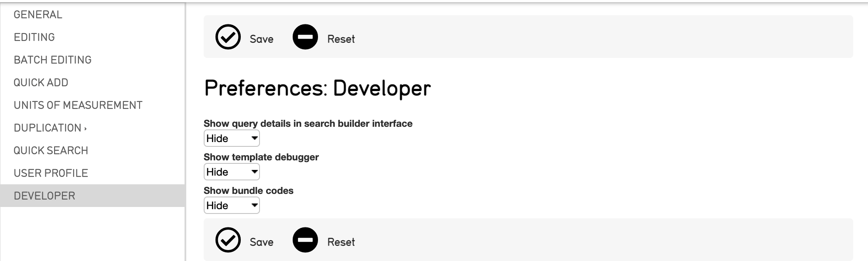The height and width of the screenshot is (261, 868).
Task: Open the query details Hide dropdown
Action: pyautogui.click(x=232, y=139)
